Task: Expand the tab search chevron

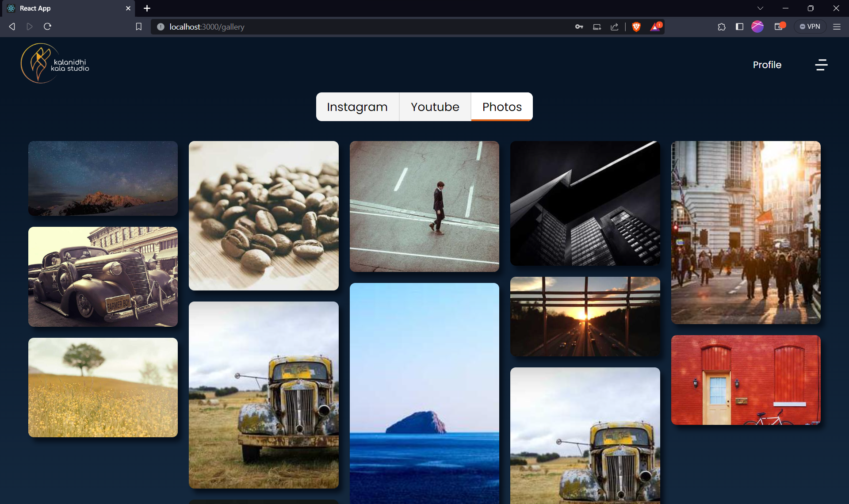Action: 760,8
